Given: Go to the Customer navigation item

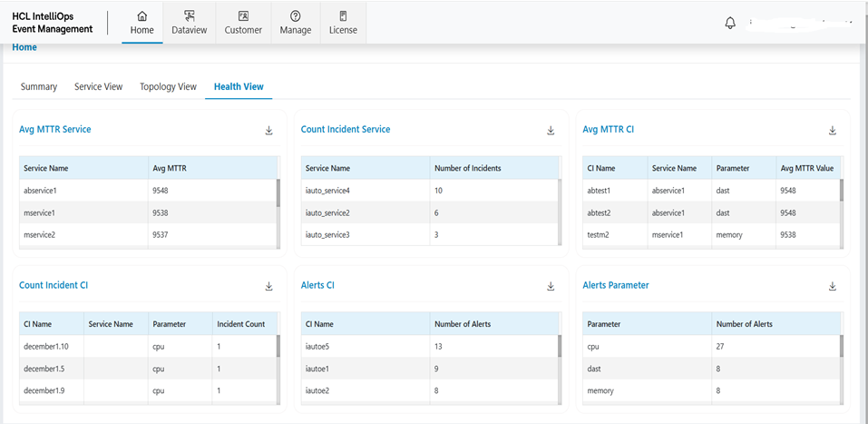Looking at the screenshot, I should [x=243, y=23].
